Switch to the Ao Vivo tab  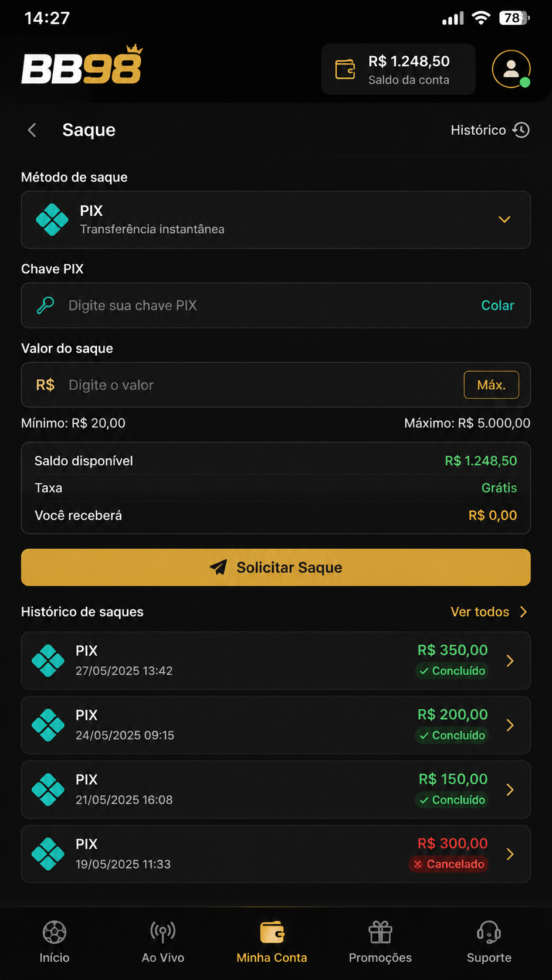163,942
